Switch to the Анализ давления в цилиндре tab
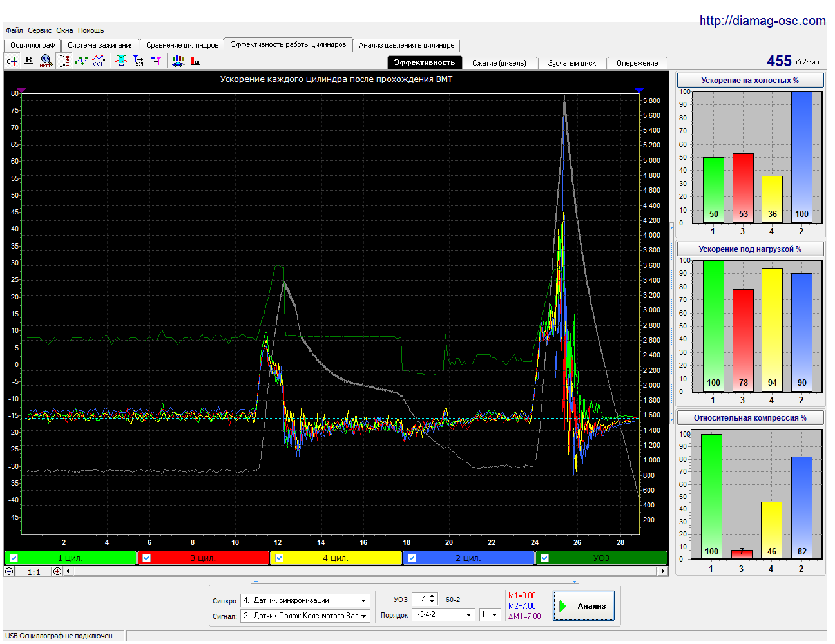This screenshot has height=644, width=835. [407, 45]
